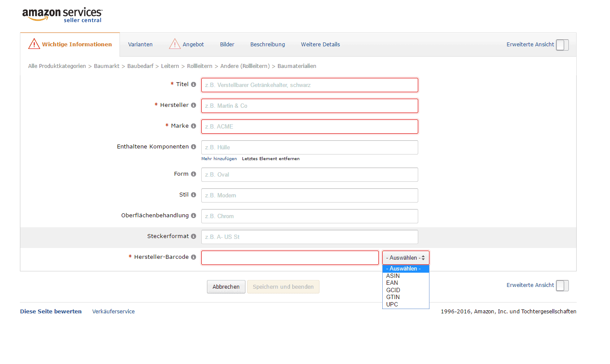This screenshot has height=364, width=610.
Task: Focus the Marke input field
Action: point(310,126)
